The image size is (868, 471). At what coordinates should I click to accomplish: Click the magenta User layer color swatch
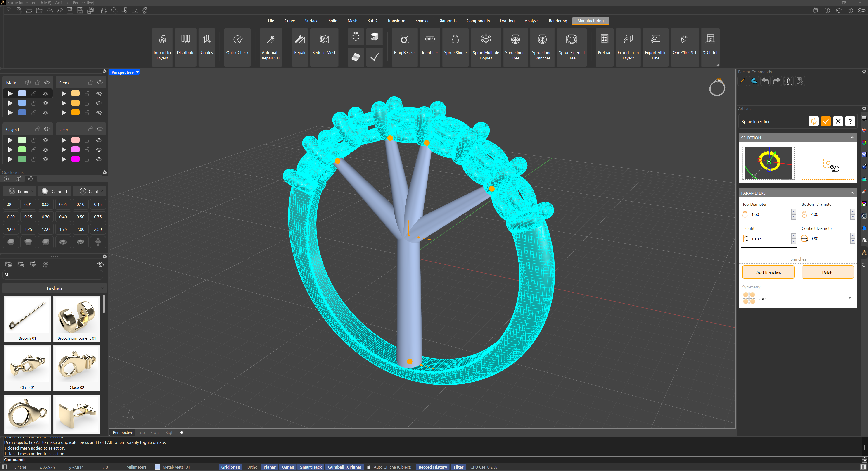point(76,159)
